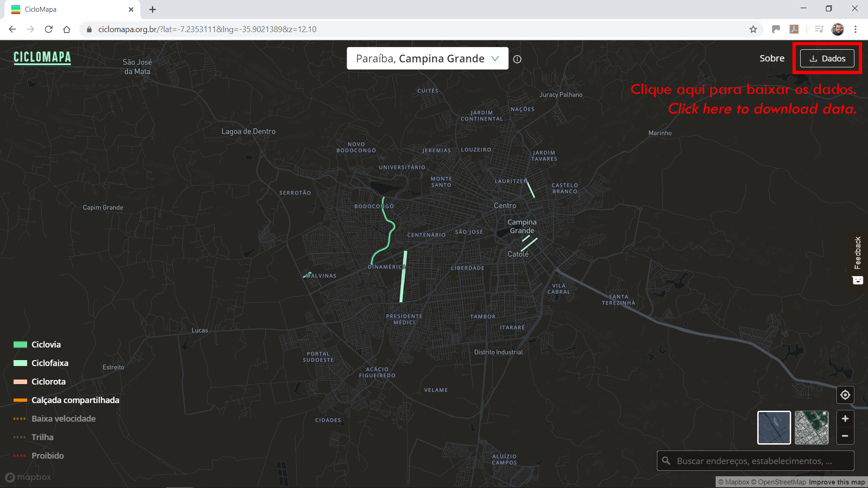Click the address search field
Image resolution: width=868 pixels, height=488 pixels.
coord(755,461)
